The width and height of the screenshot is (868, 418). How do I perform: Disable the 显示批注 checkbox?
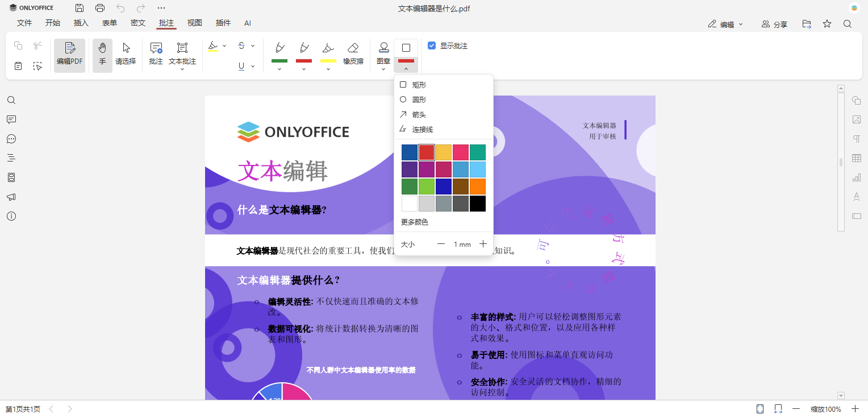(x=432, y=46)
